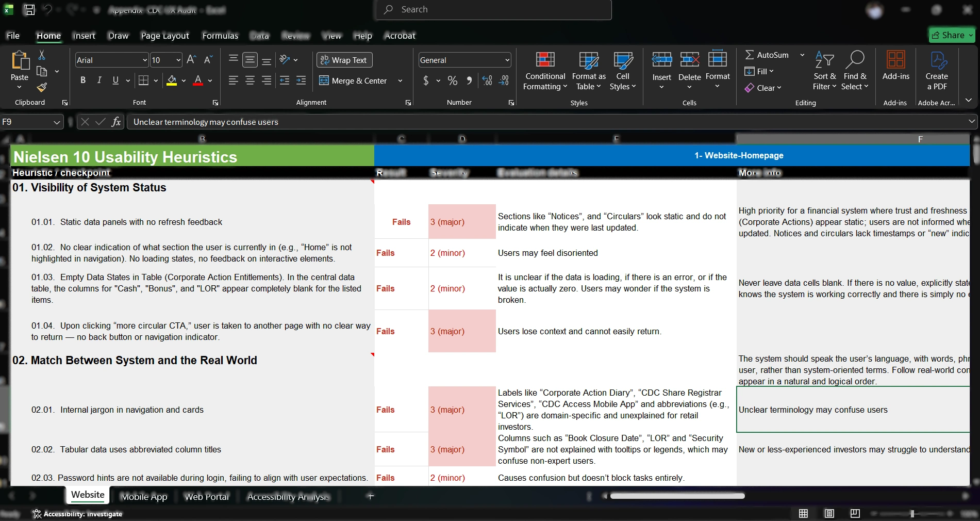Viewport: 980px width, 521px height.
Task: Open the Conditional Formatting menu
Action: click(545, 71)
